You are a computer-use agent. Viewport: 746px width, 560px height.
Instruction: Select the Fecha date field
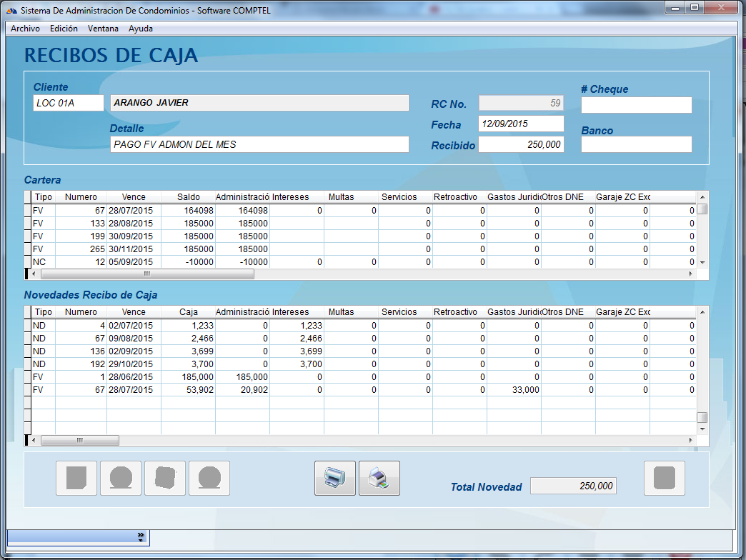tap(522, 124)
